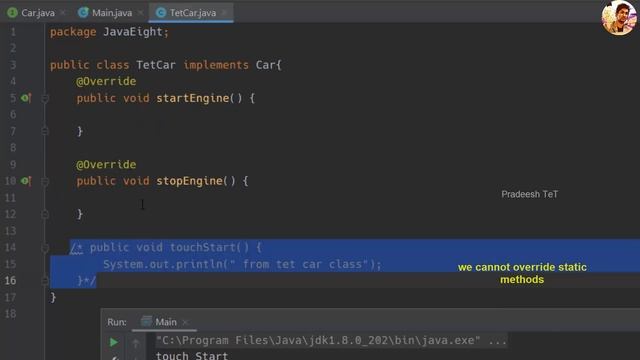Click the 'Car' interface name after implements

(x=265, y=65)
